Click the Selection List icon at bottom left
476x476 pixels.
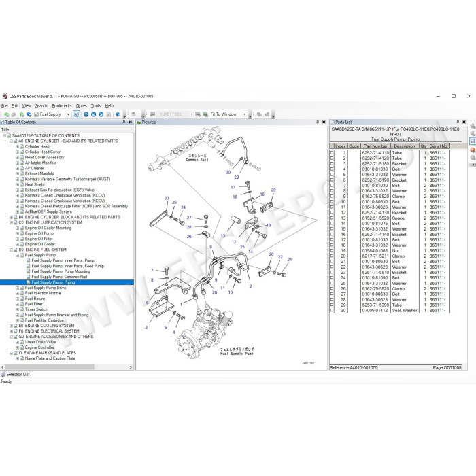[3, 374]
